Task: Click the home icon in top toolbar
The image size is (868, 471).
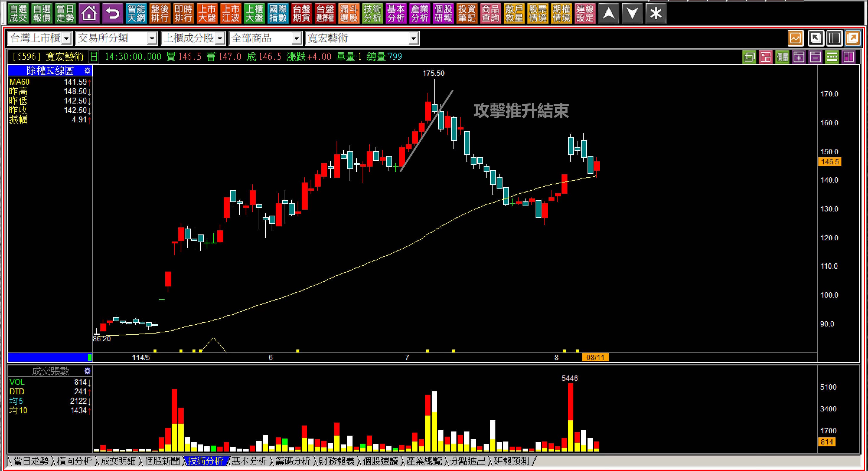Action: (89, 14)
